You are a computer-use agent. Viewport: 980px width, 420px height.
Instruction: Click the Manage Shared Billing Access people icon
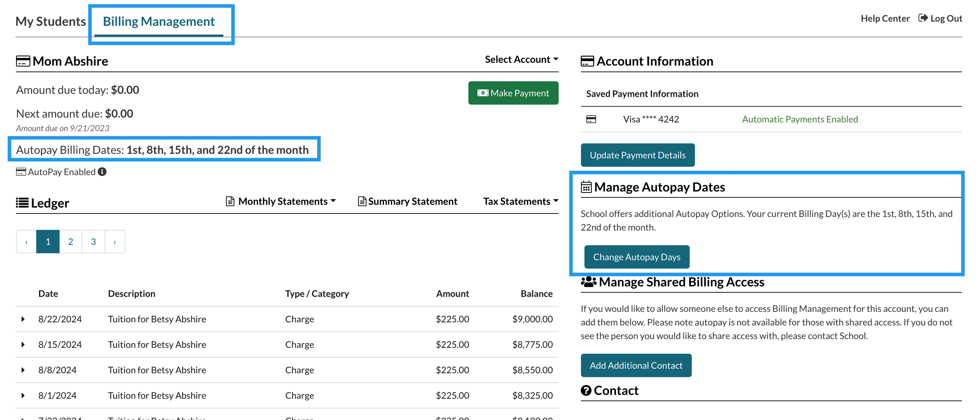[x=588, y=282]
